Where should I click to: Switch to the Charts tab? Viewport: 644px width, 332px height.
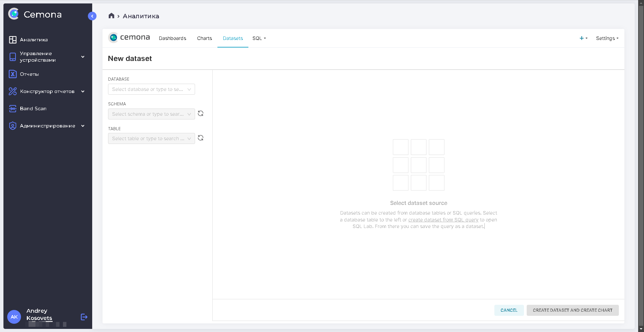tap(204, 38)
